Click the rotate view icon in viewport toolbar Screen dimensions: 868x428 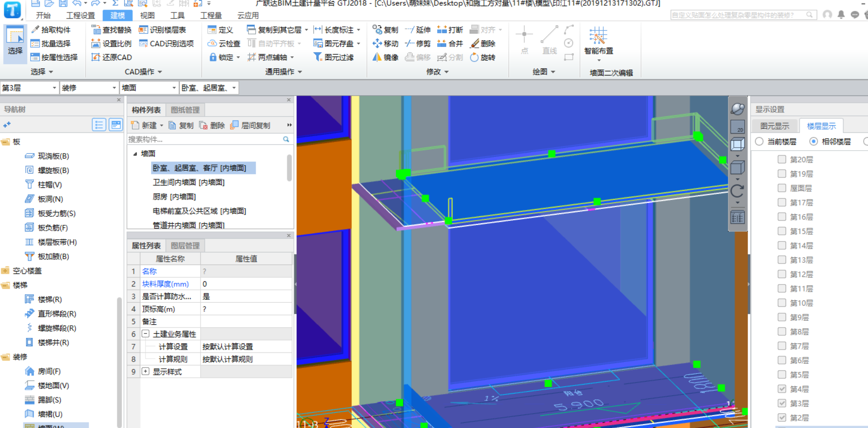pyautogui.click(x=738, y=191)
